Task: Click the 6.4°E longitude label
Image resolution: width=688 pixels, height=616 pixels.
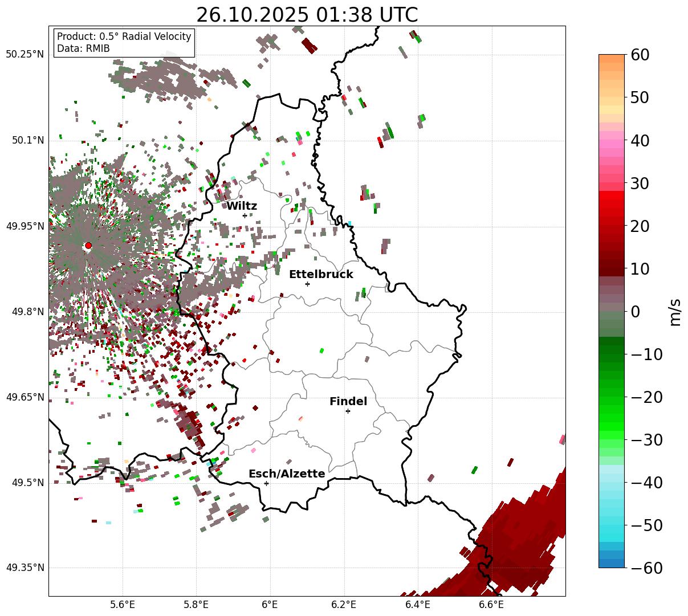Action: tap(418, 605)
